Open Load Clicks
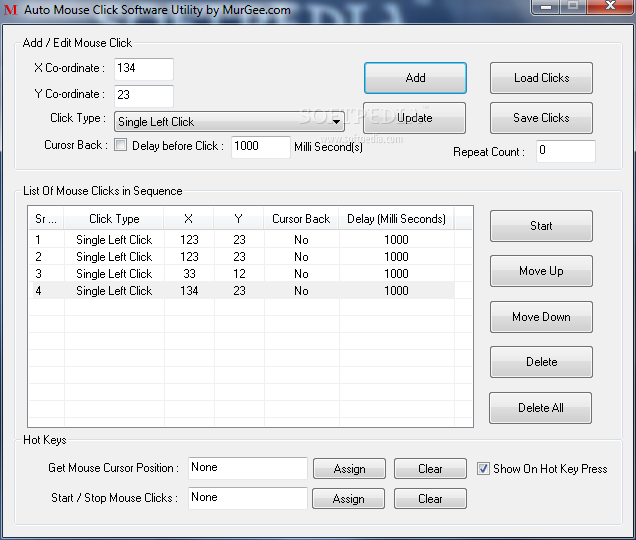 tap(541, 78)
